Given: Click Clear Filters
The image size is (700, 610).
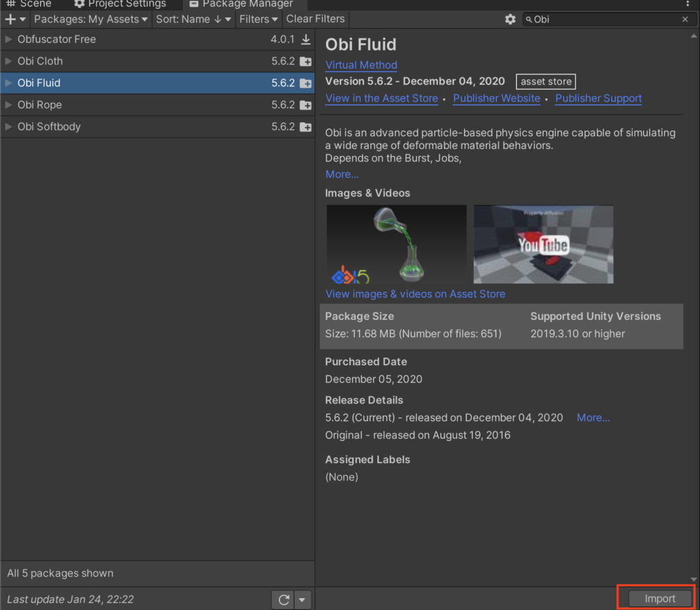Looking at the screenshot, I should [316, 18].
